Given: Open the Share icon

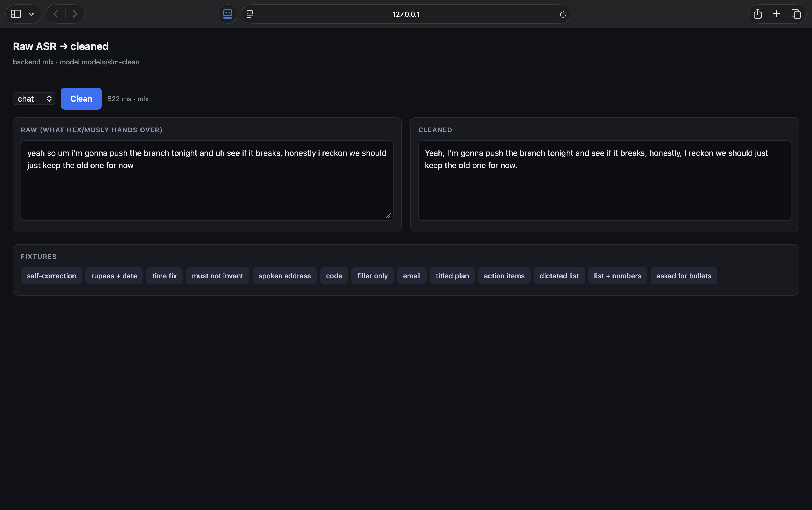Looking at the screenshot, I should (757, 14).
